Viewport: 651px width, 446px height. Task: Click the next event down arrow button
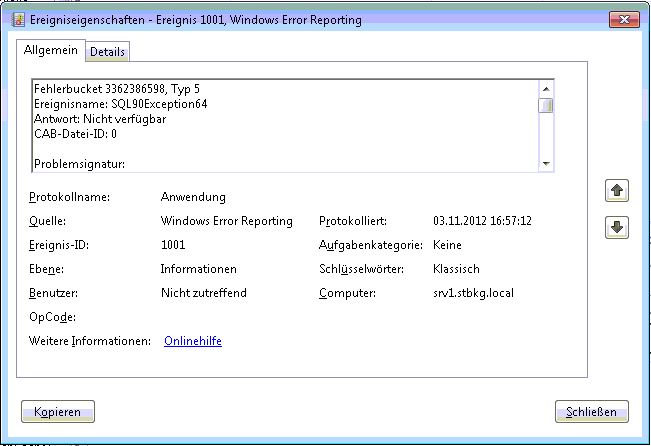(x=617, y=228)
